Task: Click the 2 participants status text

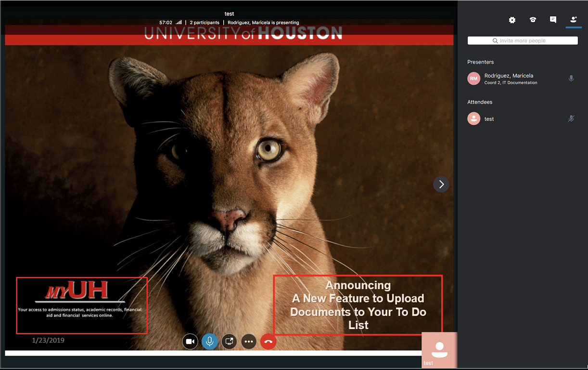Action: click(x=205, y=23)
